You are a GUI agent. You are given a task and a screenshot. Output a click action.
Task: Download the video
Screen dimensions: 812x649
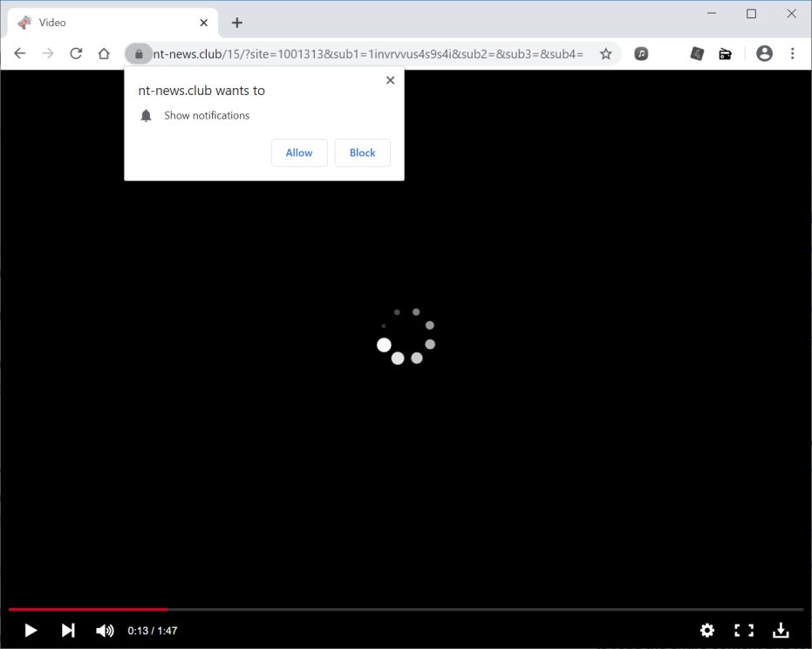coord(781,630)
